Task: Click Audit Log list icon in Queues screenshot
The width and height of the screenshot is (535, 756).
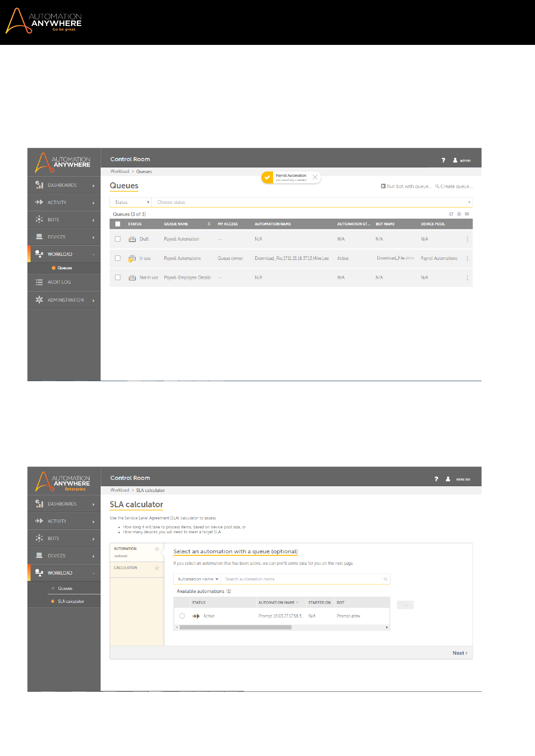Action: [x=39, y=282]
